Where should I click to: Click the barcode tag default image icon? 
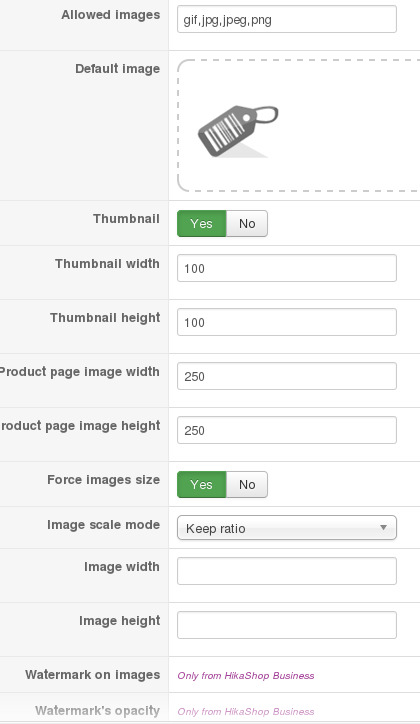pyautogui.click(x=238, y=132)
